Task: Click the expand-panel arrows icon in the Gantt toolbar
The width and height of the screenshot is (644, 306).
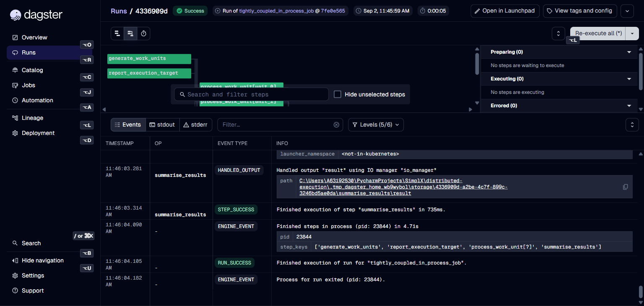Action: click(x=558, y=34)
